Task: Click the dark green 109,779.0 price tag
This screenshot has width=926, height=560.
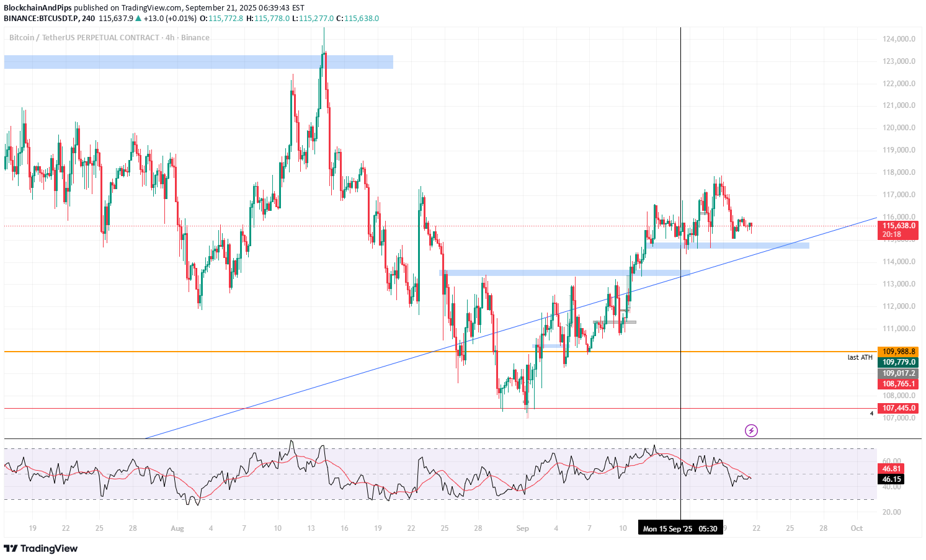Action: pos(899,362)
